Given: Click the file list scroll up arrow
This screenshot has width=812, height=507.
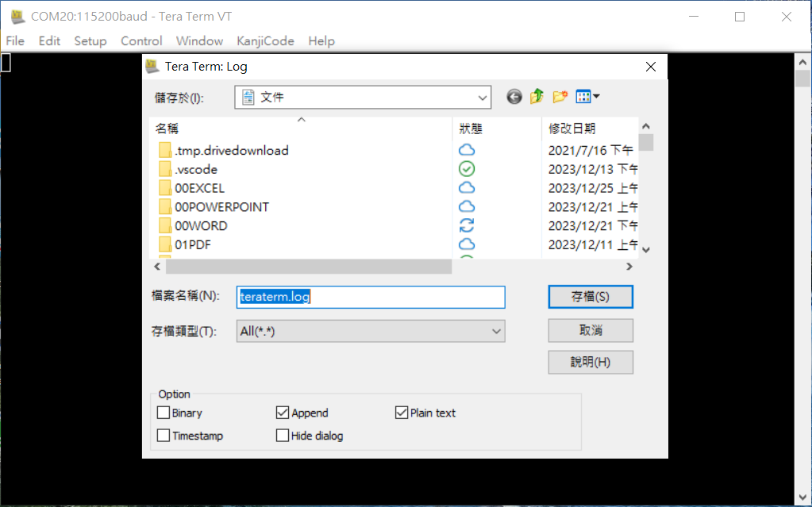Looking at the screenshot, I should coord(646,126).
